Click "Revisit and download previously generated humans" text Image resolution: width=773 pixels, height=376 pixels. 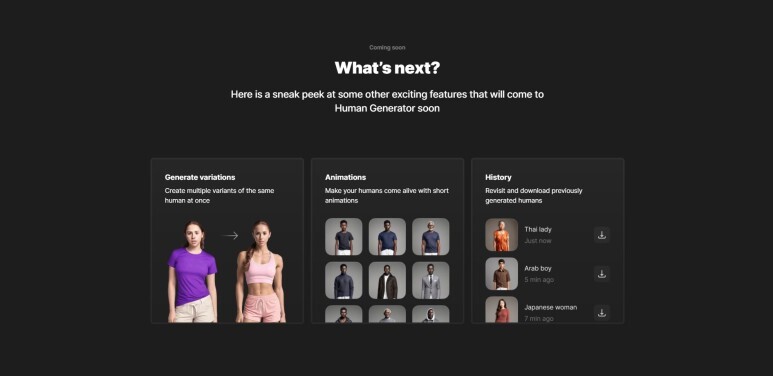(533, 196)
